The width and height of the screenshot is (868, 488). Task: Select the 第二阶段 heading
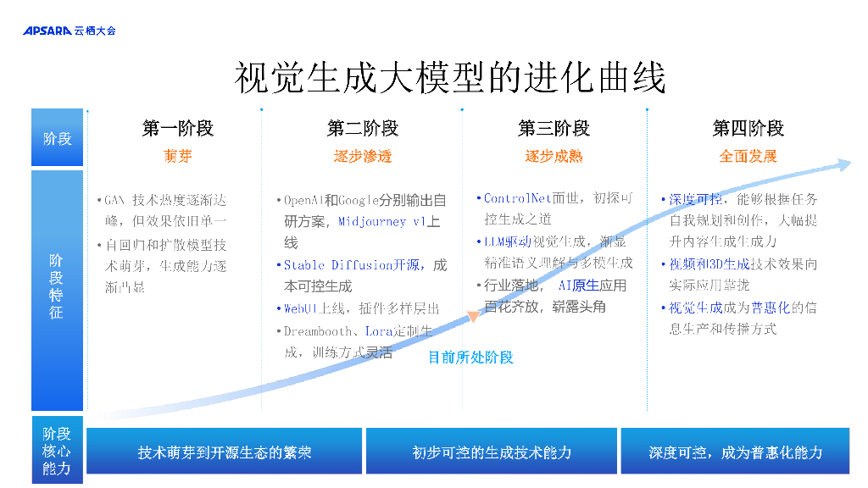click(363, 129)
